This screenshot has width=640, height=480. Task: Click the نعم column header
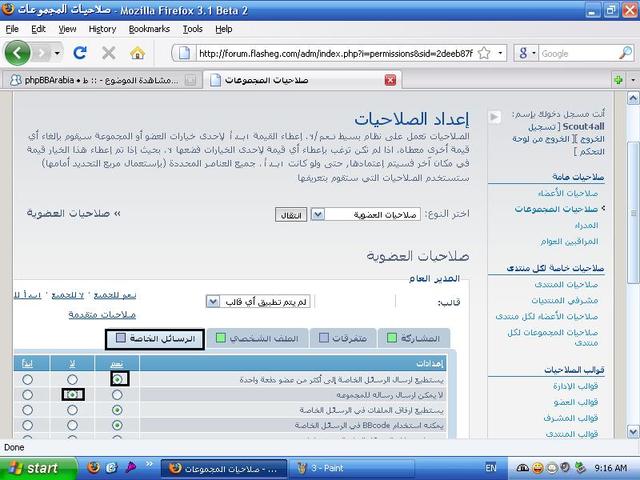(117, 363)
